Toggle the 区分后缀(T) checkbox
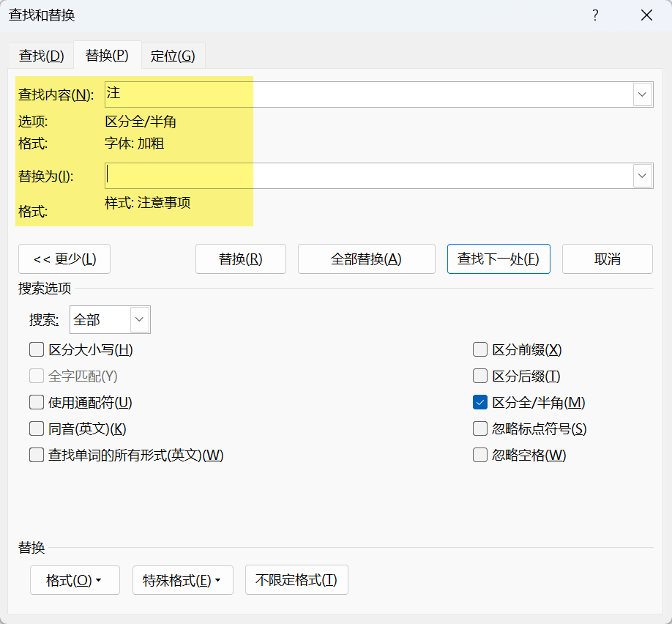672x624 pixels. 480,376
